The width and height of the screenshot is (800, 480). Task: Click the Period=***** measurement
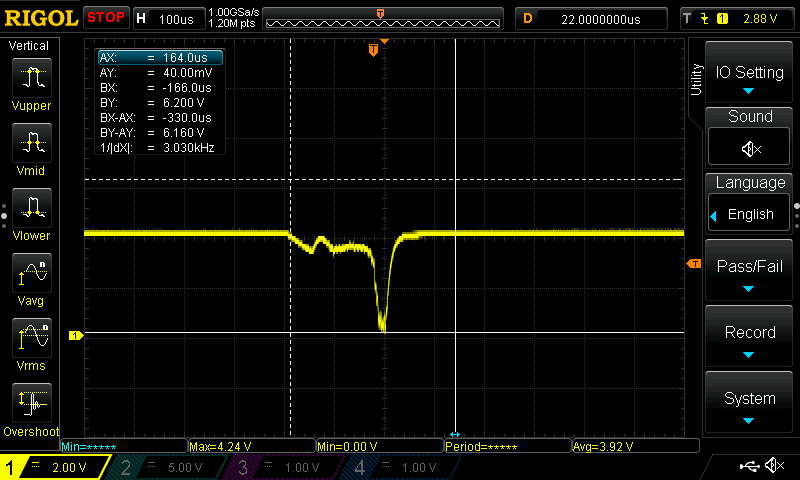[x=508, y=446]
